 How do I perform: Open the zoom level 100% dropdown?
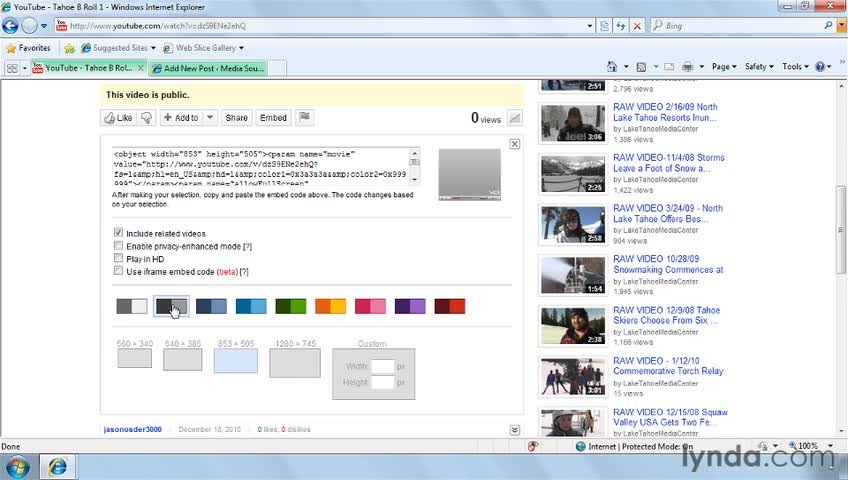(830, 446)
